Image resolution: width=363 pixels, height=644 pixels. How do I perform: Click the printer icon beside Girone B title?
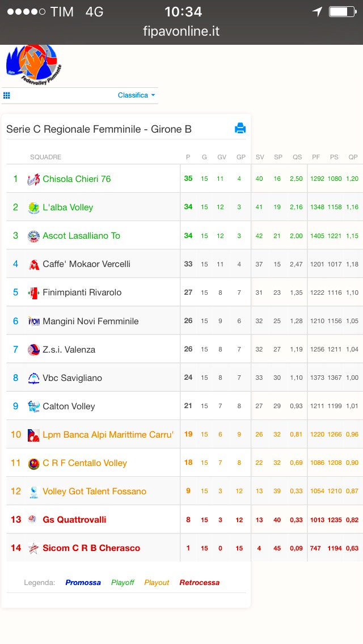point(240,128)
